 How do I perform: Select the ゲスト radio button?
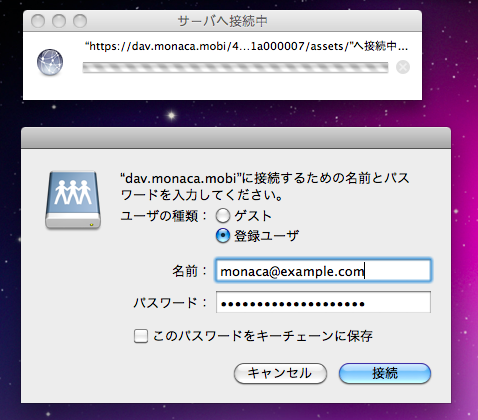point(223,216)
